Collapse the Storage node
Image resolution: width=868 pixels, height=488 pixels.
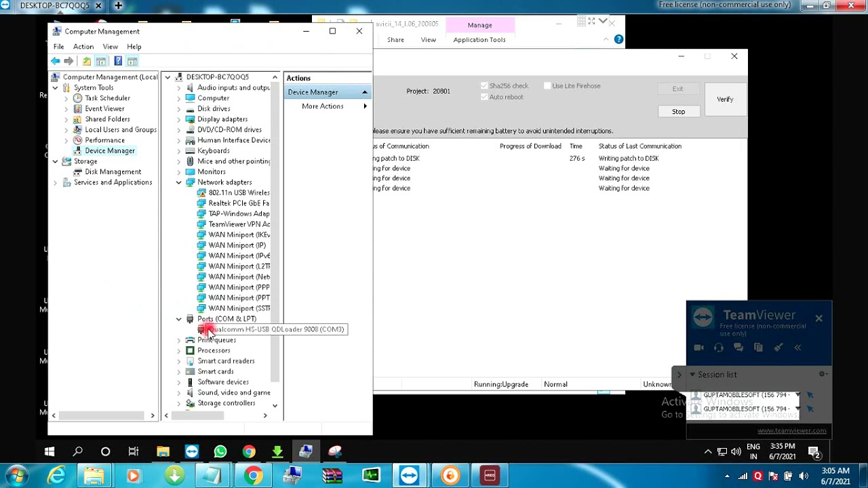56,161
